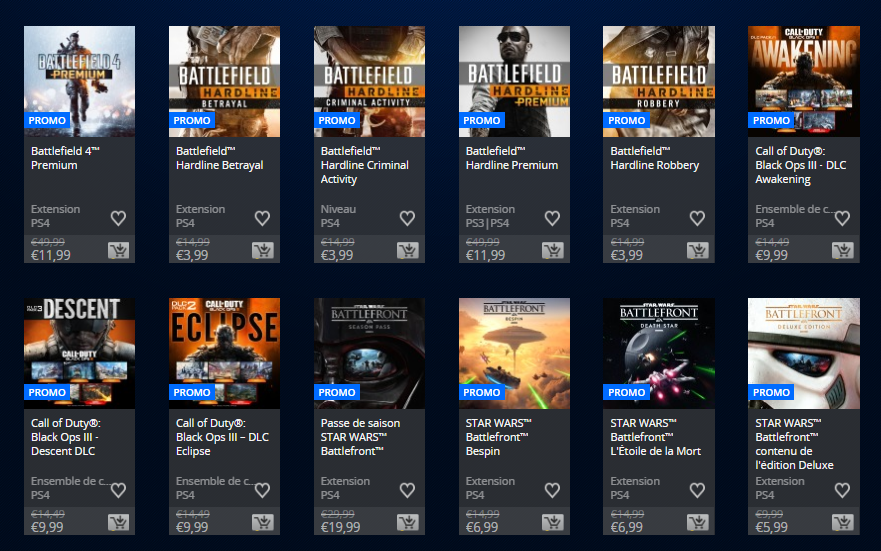Add Descent DLC to cart
Image resolution: width=881 pixels, height=551 pixels.
pos(118,522)
